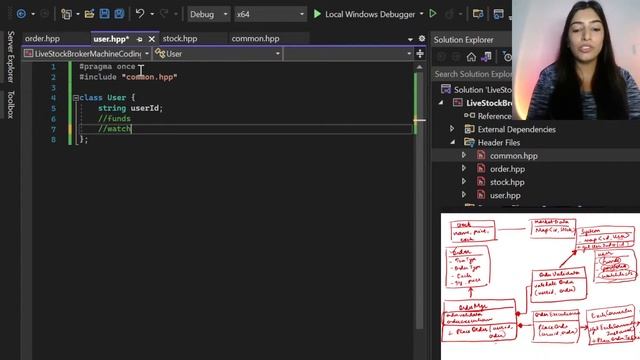The width and height of the screenshot is (640, 360).
Task: Open the New Project toolbar icon
Action: tap(66, 14)
